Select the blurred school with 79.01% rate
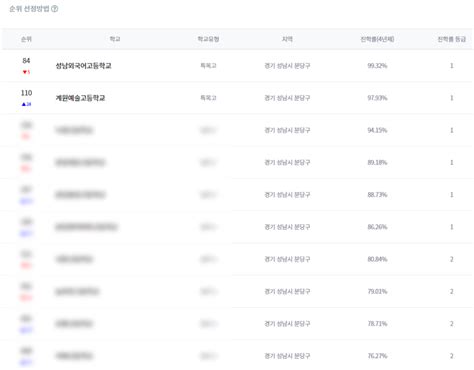Viewport: 474px width, 370px height. (x=77, y=292)
